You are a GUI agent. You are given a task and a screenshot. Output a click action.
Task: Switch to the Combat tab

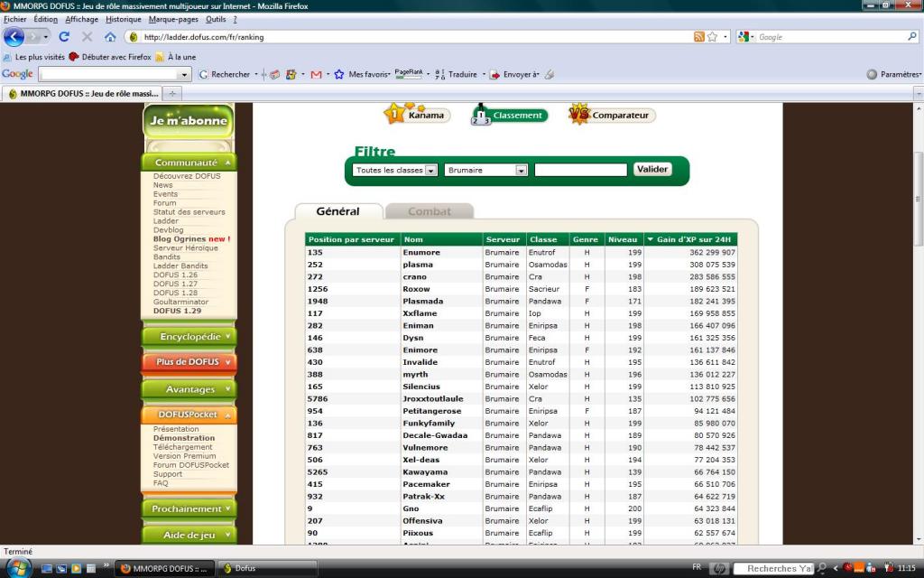pyautogui.click(x=429, y=211)
